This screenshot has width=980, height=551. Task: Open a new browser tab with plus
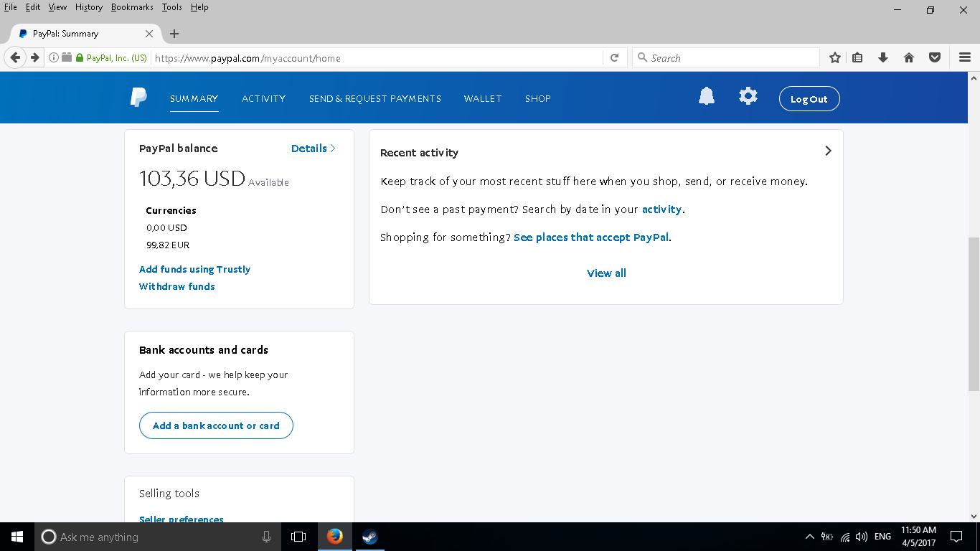(x=174, y=34)
